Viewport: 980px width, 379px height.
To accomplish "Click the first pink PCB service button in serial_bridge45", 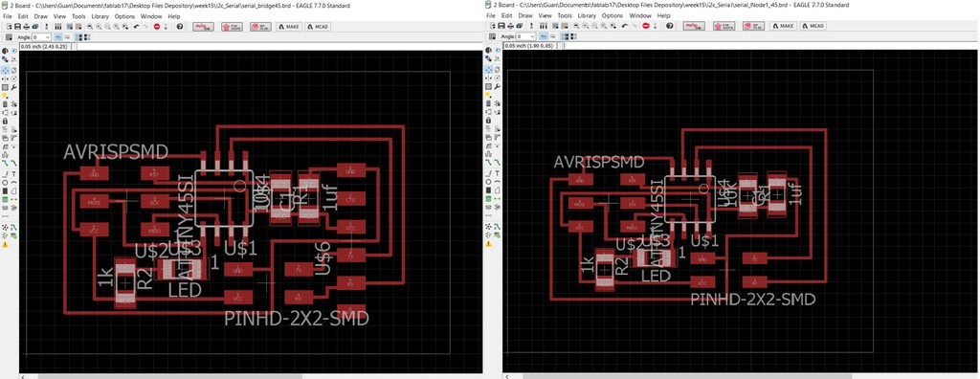I will [203, 26].
